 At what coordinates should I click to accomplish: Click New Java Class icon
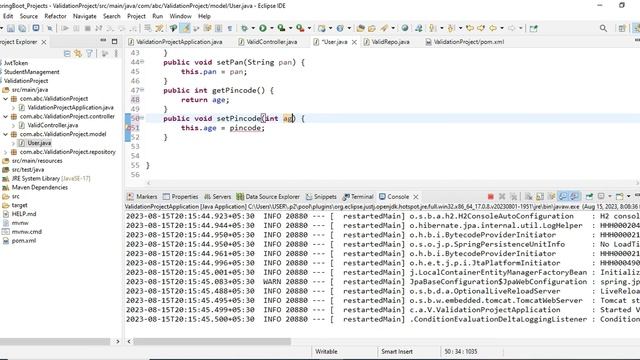click(340, 28)
